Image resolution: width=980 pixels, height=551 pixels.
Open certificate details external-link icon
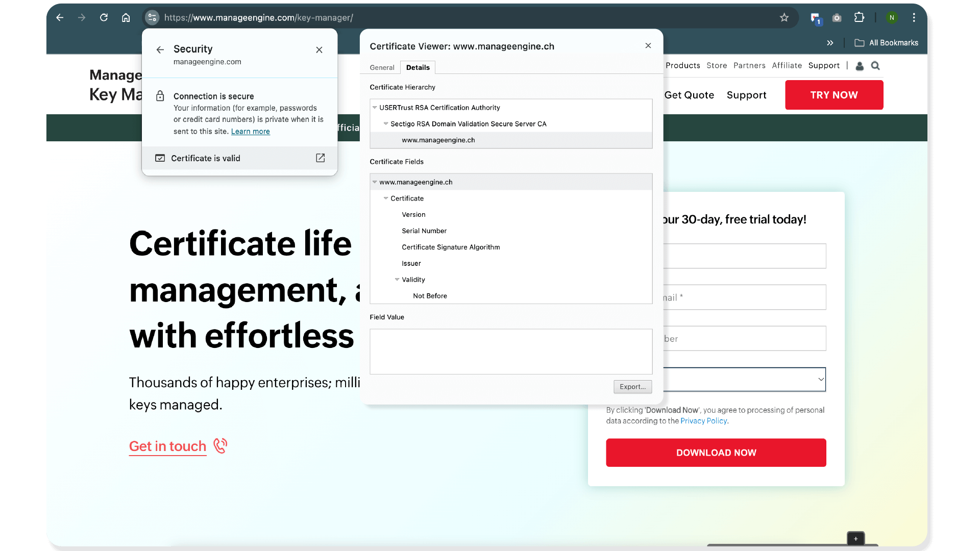pyautogui.click(x=320, y=158)
